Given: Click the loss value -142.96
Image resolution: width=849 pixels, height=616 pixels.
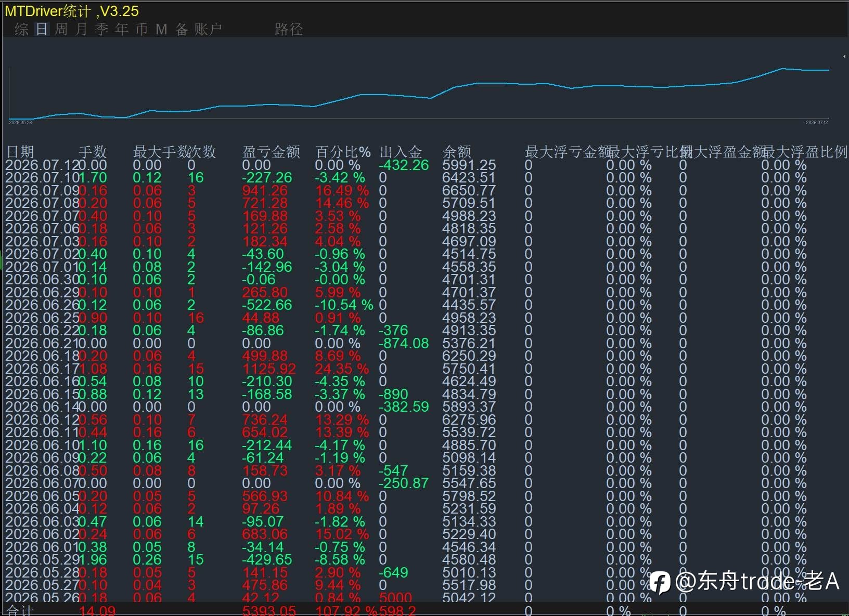Looking at the screenshot, I should [267, 267].
